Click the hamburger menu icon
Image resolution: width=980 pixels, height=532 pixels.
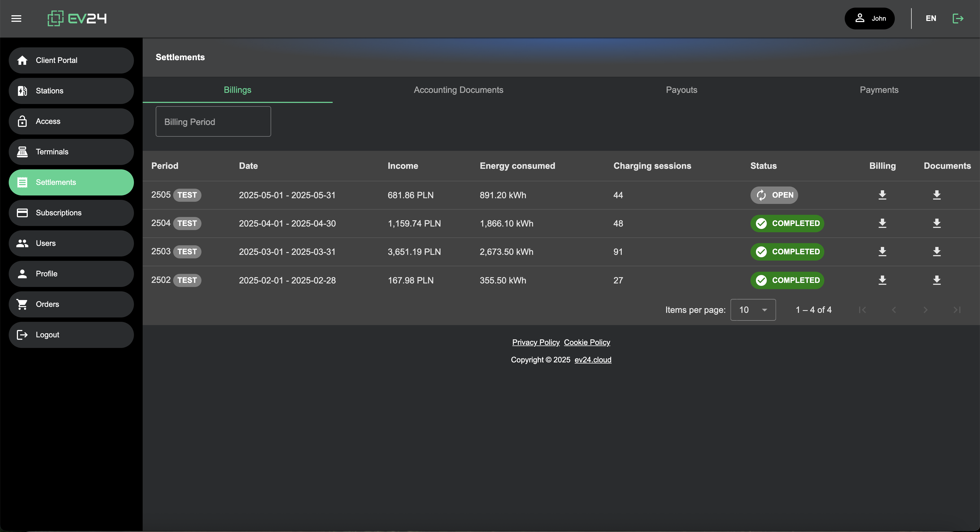point(16,18)
